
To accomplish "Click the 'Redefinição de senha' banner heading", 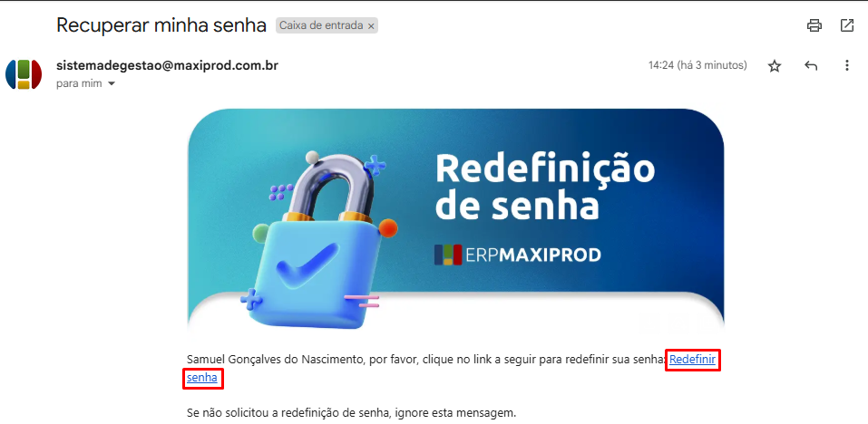I will (545, 188).
